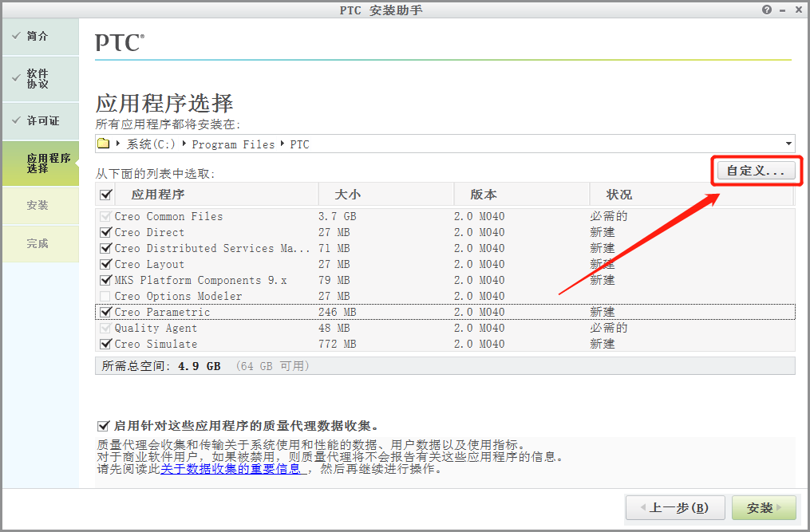The height and width of the screenshot is (532, 810).
Task: Uncheck Creo Parametric checkbox
Action: coord(106,312)
